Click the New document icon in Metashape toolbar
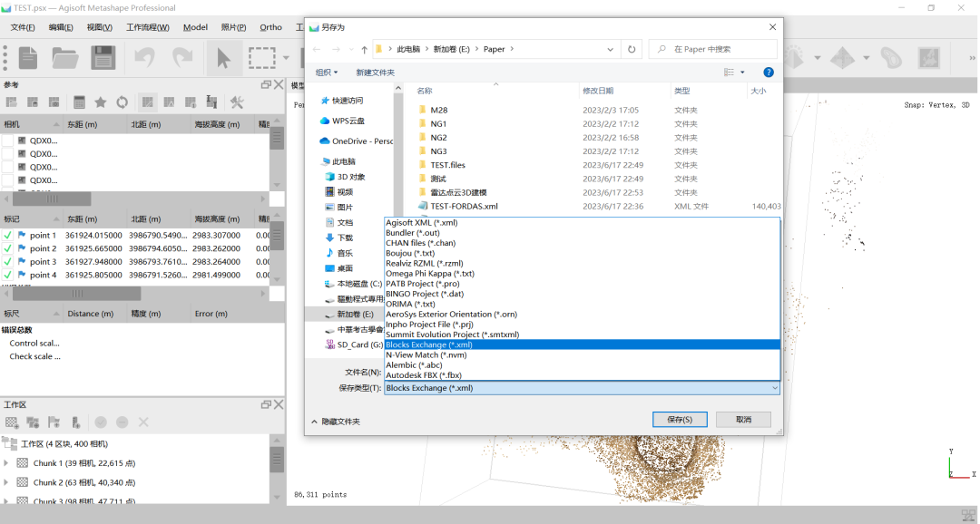This screenshot has height=524, width=980. pos(28,57)
